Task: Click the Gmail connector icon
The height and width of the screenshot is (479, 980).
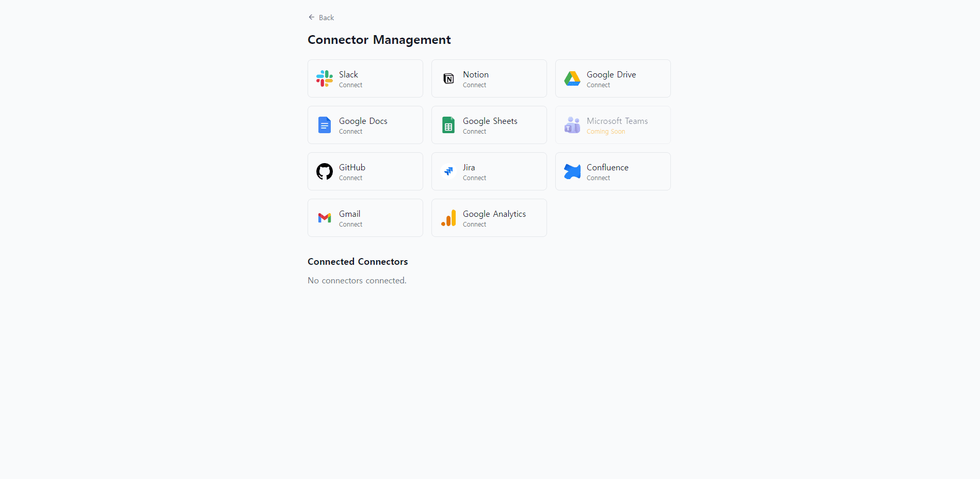Action: 324,218
